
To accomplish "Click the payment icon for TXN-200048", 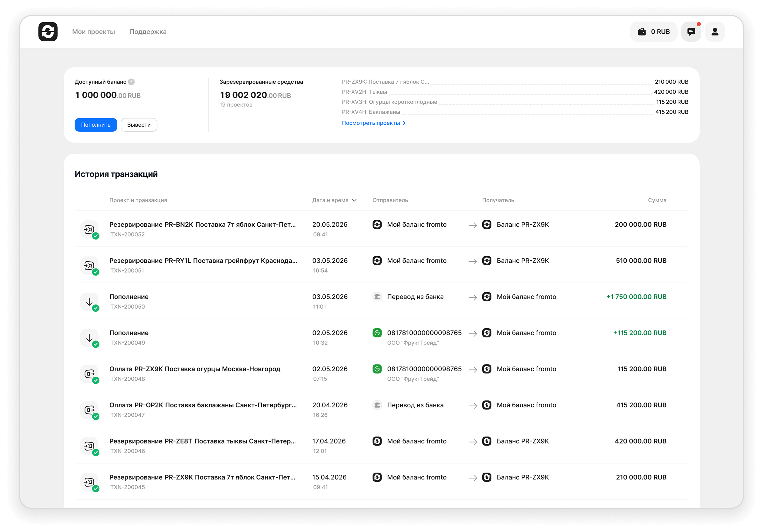I will pyautogui.click(x=89, y=374).
